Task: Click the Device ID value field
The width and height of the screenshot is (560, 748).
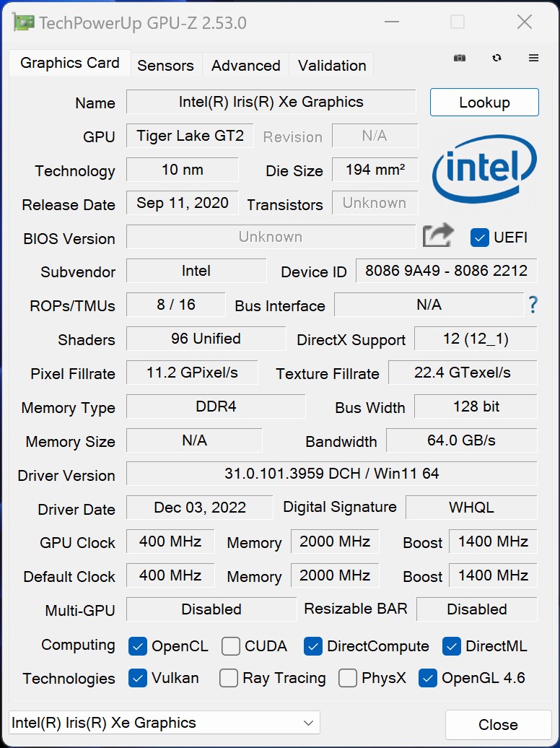Action: click(x=446, y=271)
